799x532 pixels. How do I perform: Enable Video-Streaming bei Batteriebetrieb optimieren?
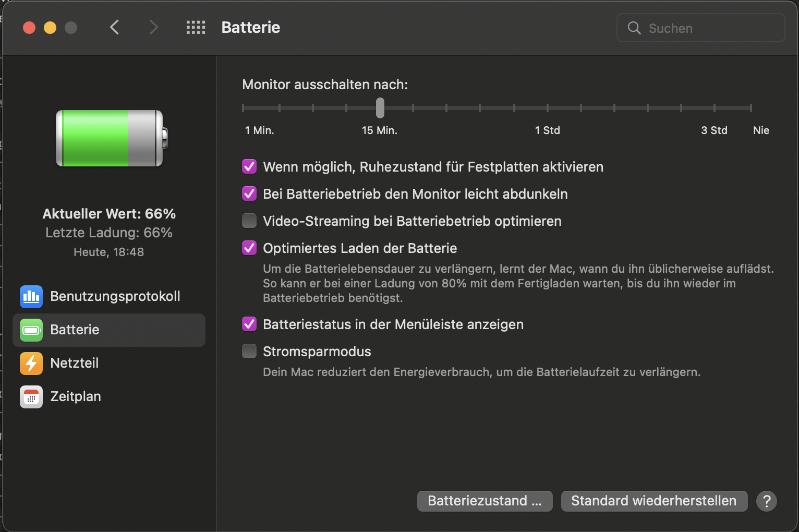tap(249, 221)
